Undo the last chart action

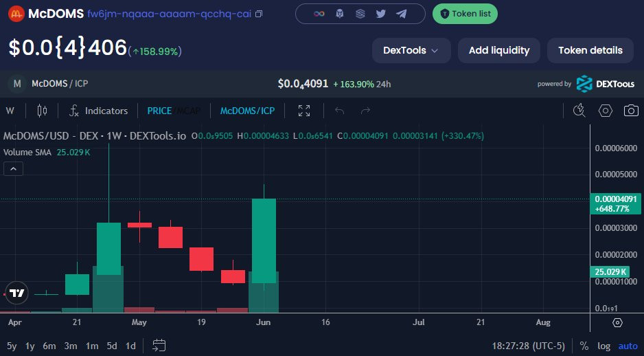point(339,111)
